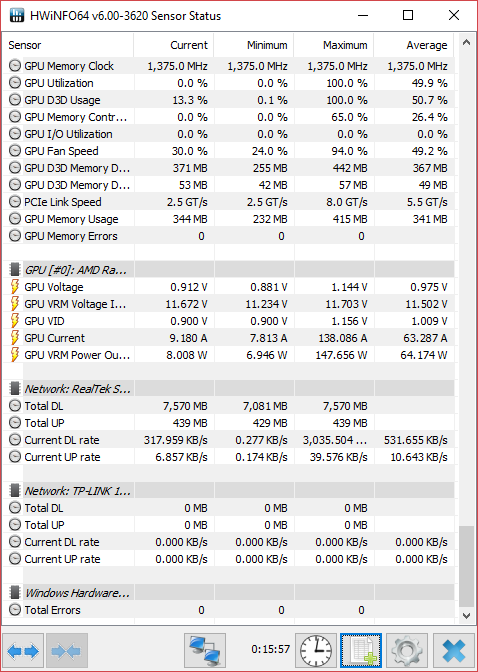478x672 pixels.
Task: Select the Current DL rate RealTek row
Action: (229, 440)
